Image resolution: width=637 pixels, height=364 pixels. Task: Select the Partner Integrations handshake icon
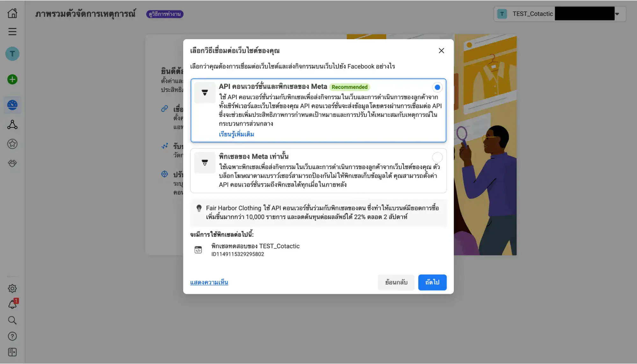click(x=12, y=163)
